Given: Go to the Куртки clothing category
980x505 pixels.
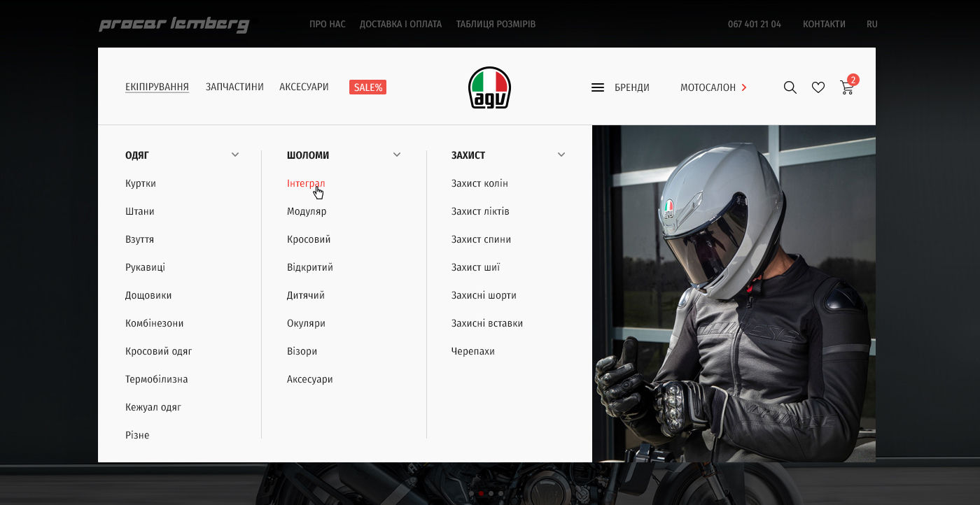Looking at the screenshot, I should click(x=141, y=183).
